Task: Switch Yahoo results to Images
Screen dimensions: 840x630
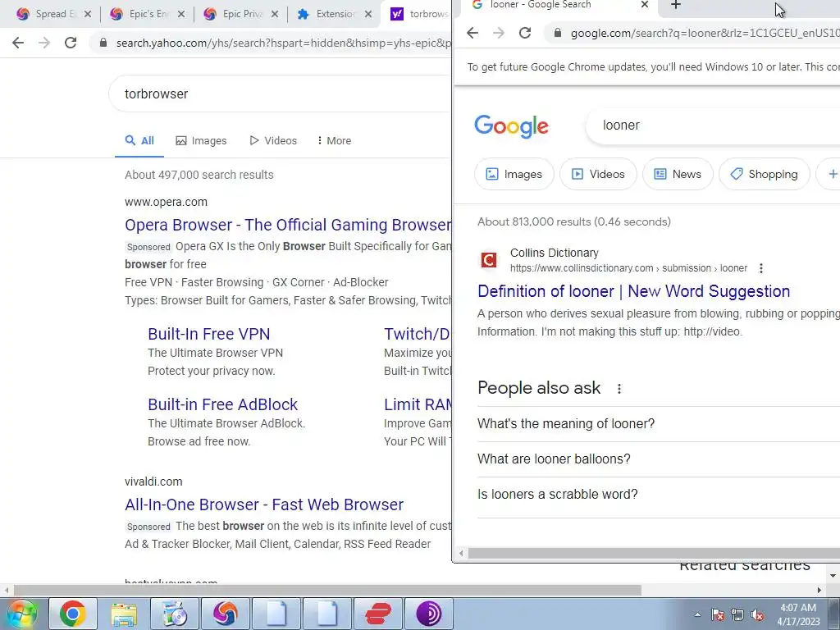Action: (202, 141)
